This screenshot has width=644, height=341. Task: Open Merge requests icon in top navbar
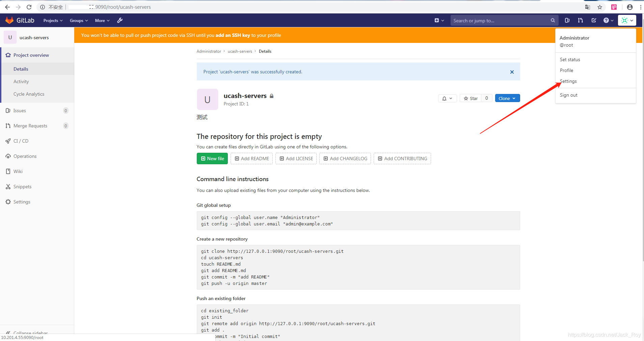(580, 20)
